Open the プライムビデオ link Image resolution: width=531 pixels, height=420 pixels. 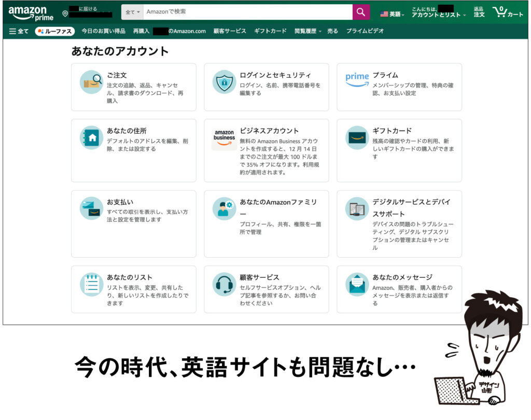click(x=365, y=31)
